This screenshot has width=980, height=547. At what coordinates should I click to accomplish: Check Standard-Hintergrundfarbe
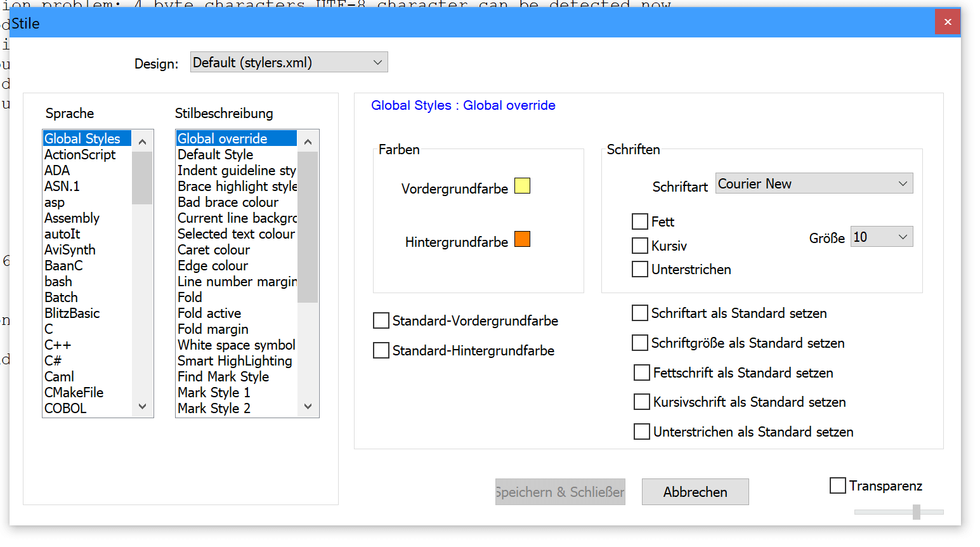click(381, 350)
